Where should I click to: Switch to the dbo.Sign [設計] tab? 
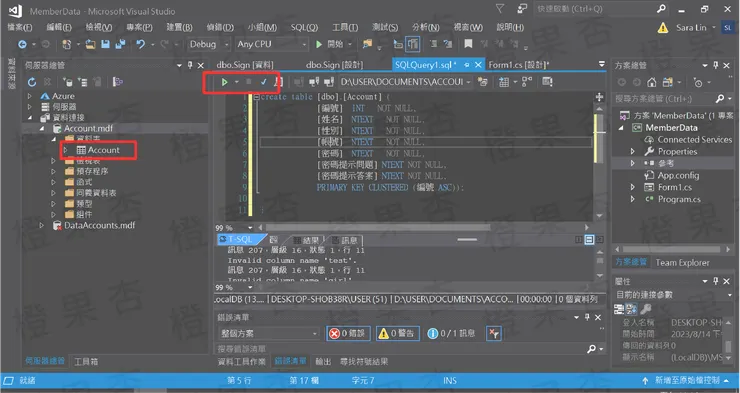(x=334, y=65)
